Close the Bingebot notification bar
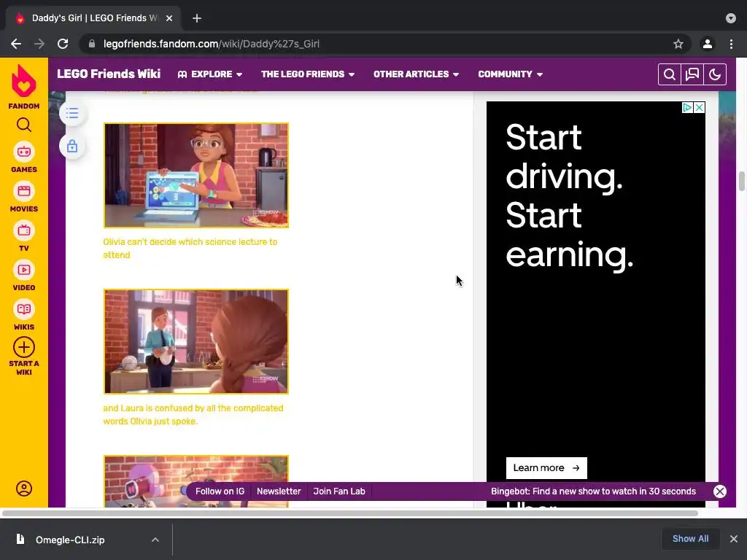Viewport: 747px width, 560px height. point(720,491)
